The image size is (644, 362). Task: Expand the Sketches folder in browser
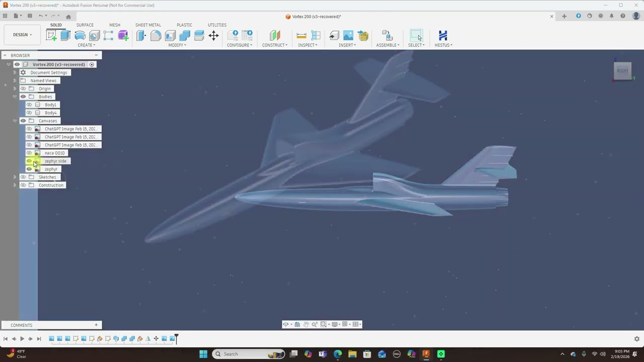tap(15, 177)
